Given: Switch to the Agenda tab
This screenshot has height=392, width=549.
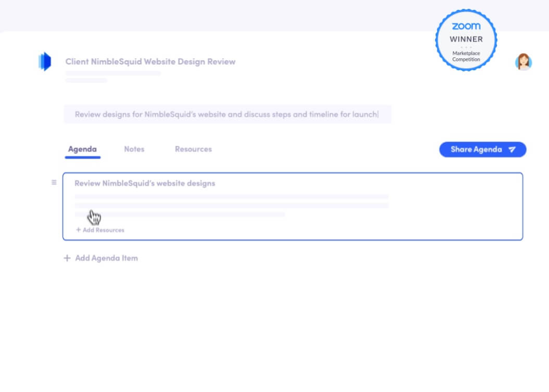Looking at the screenshot, I should pos(82,149).
